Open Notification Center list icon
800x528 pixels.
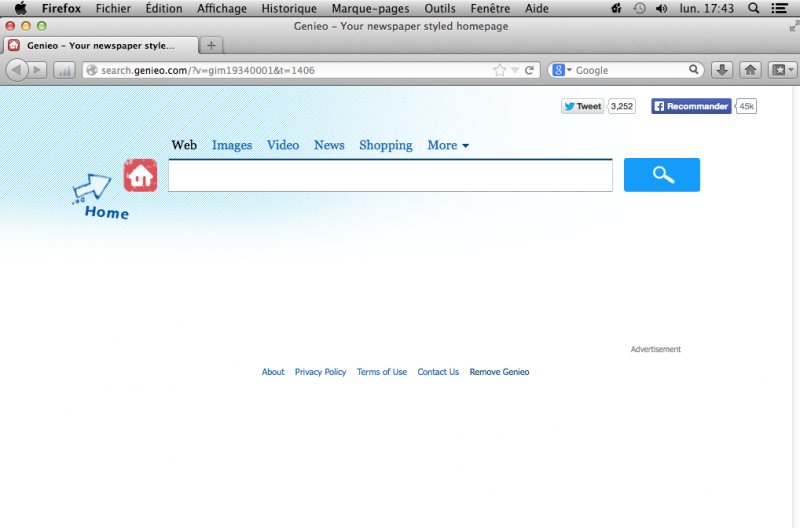(779, 8)
